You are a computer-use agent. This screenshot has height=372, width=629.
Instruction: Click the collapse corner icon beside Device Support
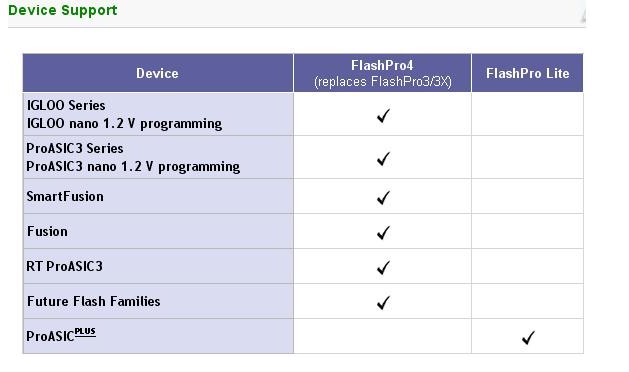pos(583,16)
